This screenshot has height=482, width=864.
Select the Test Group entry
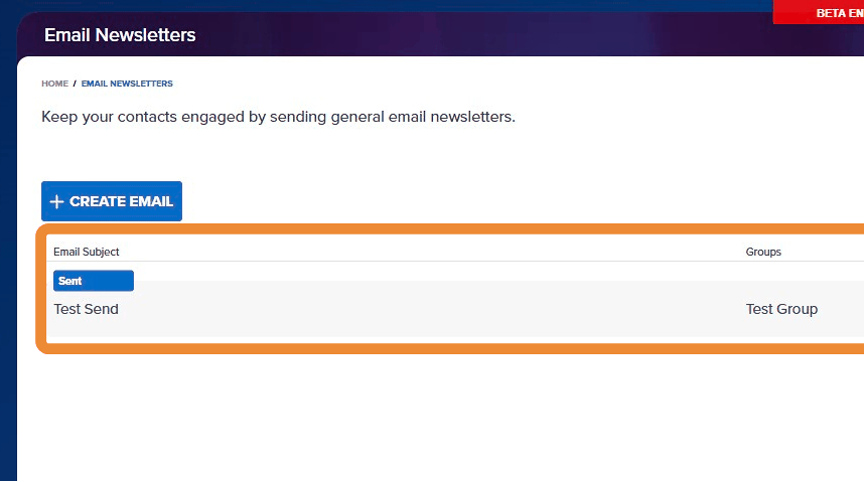pos(781,309)
